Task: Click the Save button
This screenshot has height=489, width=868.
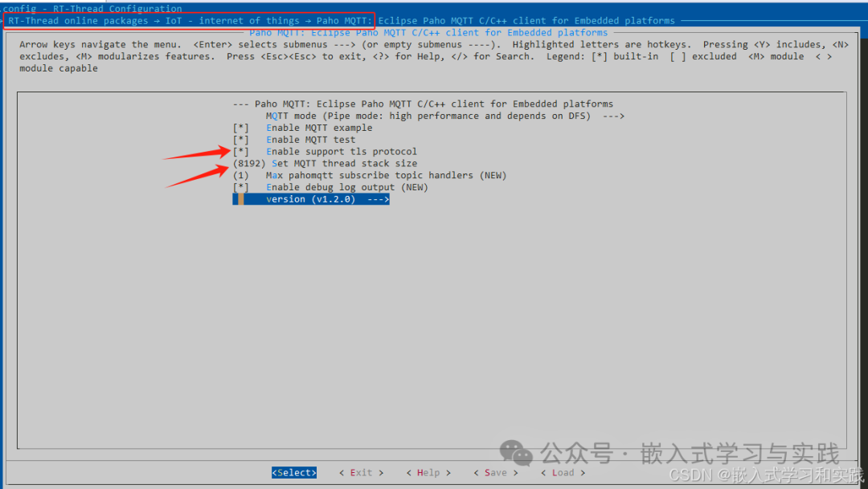Action: pos(495,472)
